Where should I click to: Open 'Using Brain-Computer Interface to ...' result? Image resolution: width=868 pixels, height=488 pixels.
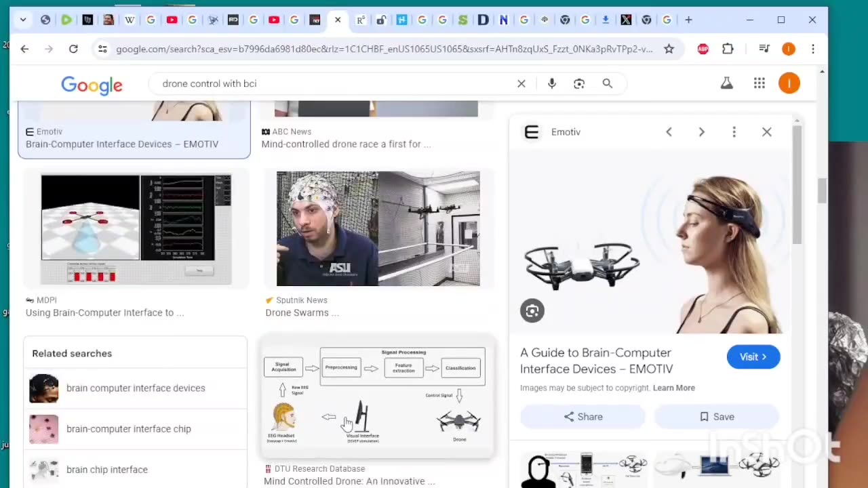click(x=104, y=312)
